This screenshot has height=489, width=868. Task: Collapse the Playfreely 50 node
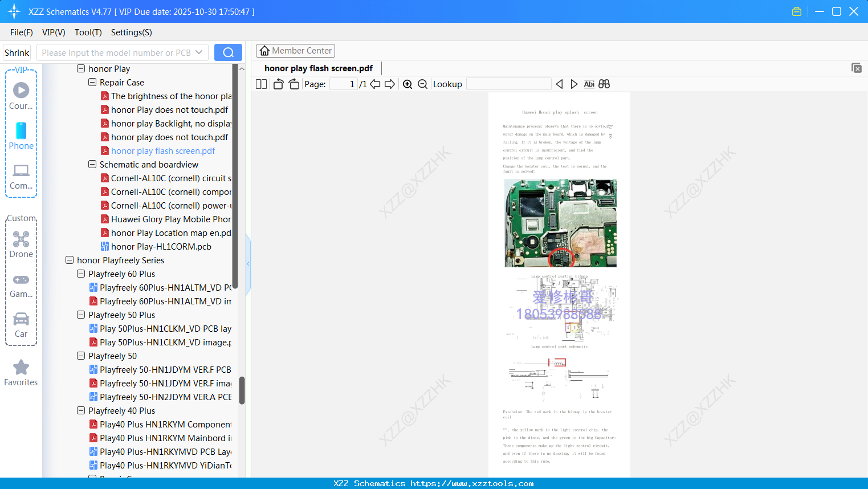(x=81, y=356)
